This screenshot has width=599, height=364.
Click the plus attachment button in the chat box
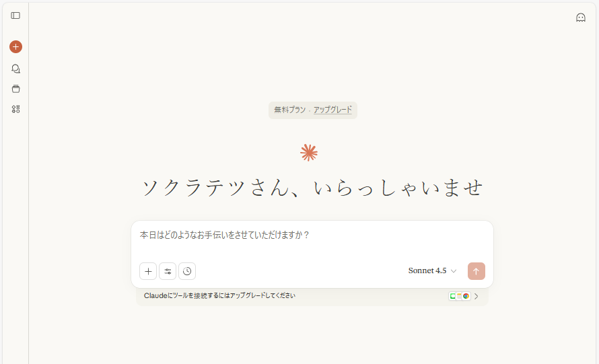pyautogui.click(x=148, y=271)
